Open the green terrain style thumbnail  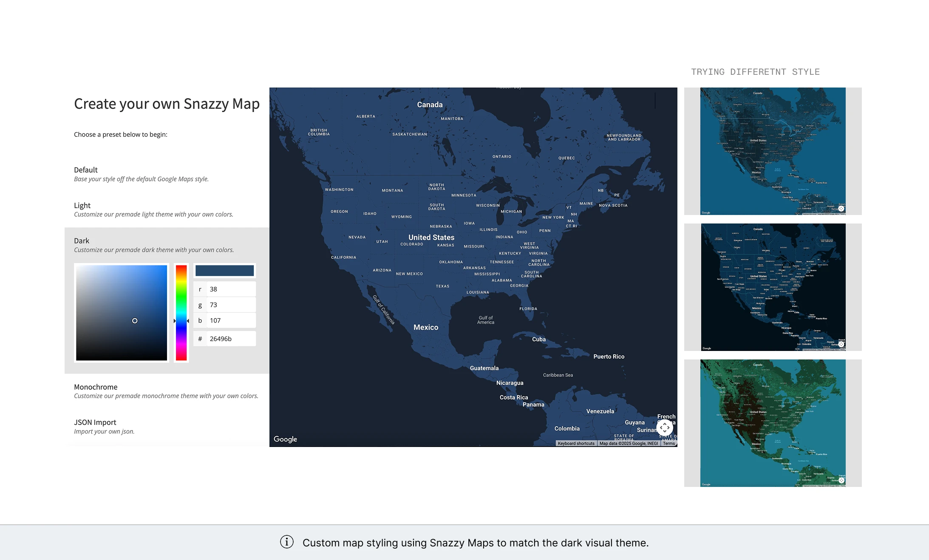773,423
